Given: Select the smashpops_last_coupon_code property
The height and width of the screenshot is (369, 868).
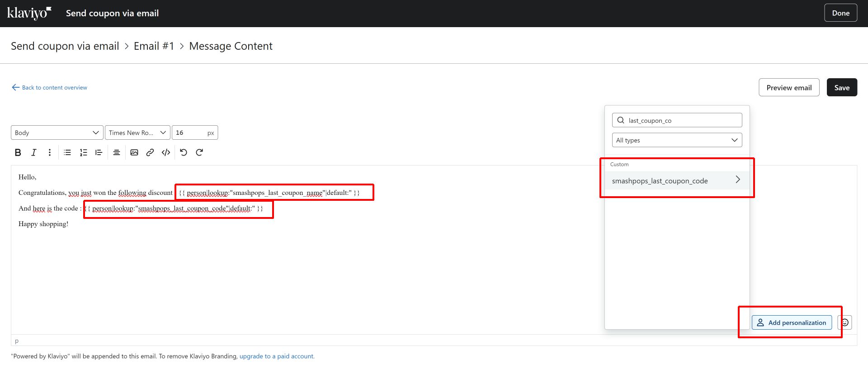Looking at the screenshot, I should coord(677,180).
